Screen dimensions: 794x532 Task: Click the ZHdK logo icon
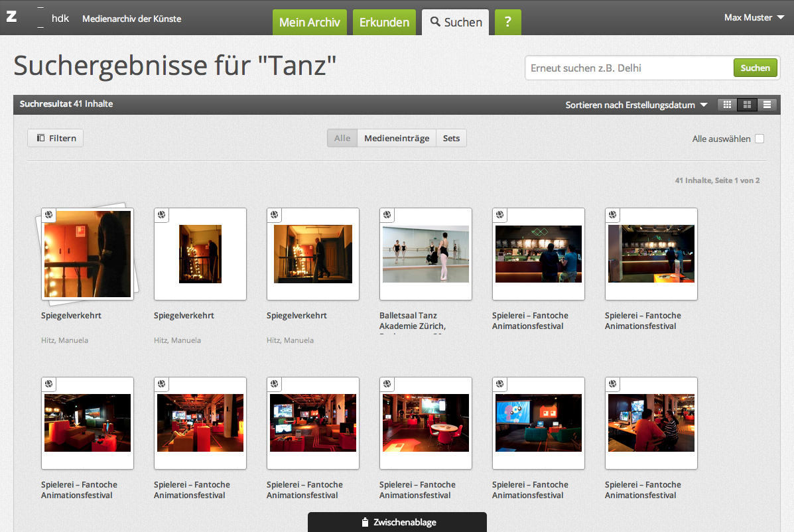tap(11, 17)
